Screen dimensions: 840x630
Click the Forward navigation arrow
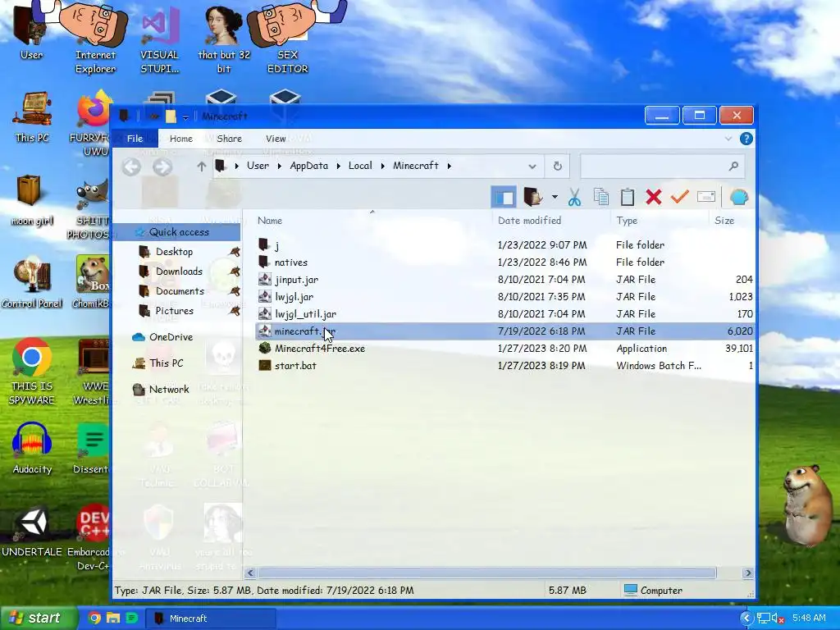click(x=162, y=167)
